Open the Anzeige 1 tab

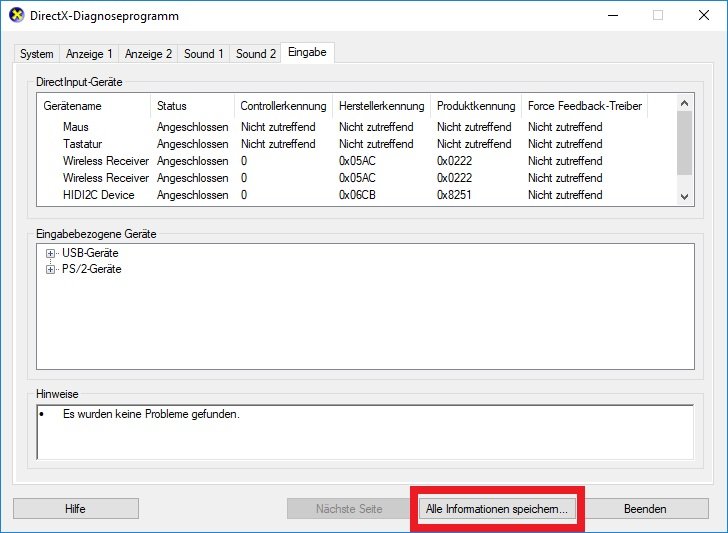click(x=89, y=53)
